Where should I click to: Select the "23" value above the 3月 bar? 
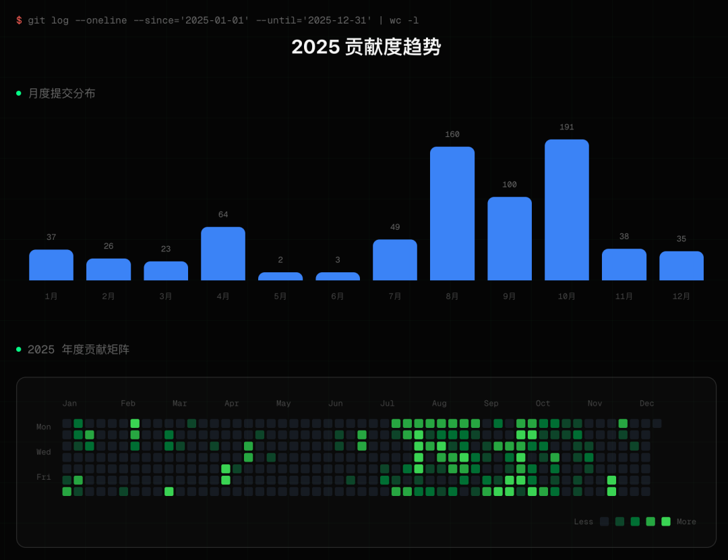(166, 249)
